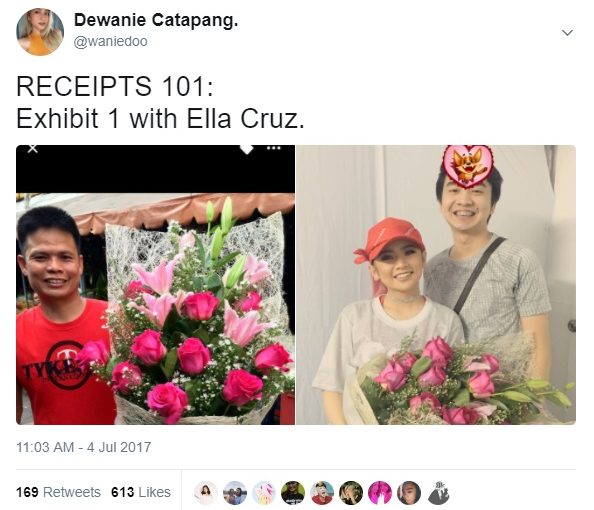Open the gray silhouette liker avatar at the end
This screenshot has width=594, height=510.
coord(438,493)
